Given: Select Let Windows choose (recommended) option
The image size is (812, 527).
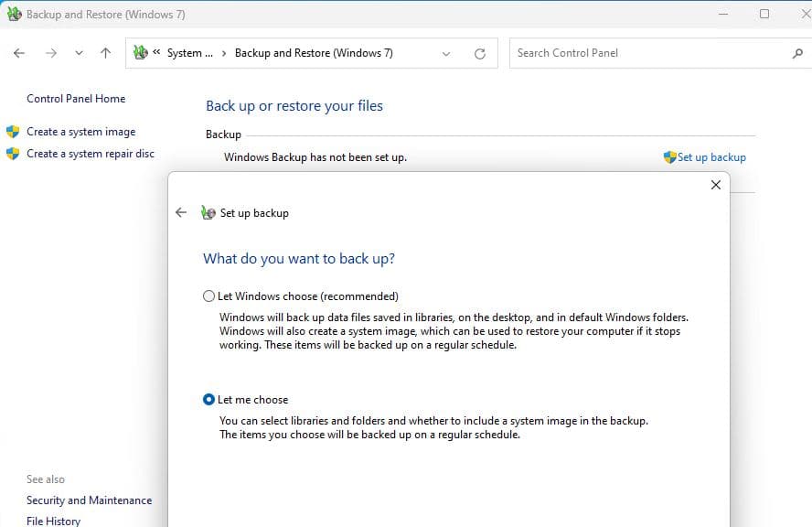Looking at the screenshot, I should click(209, 296).
